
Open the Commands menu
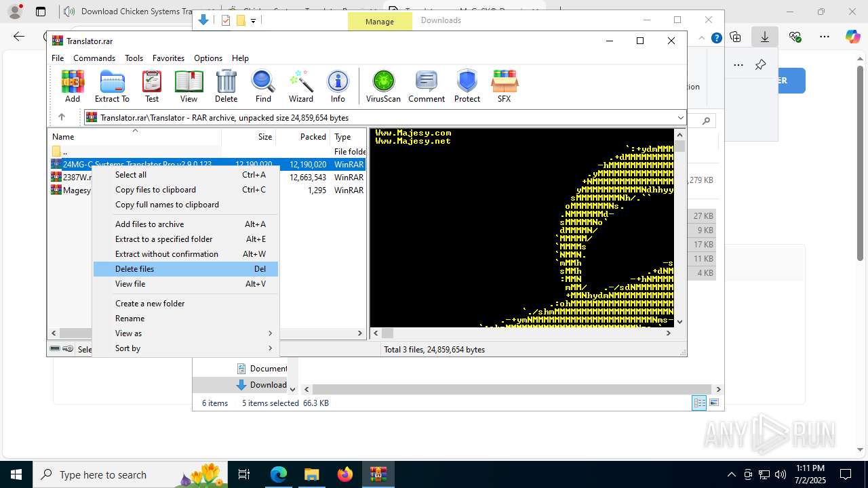coord(94,58)
